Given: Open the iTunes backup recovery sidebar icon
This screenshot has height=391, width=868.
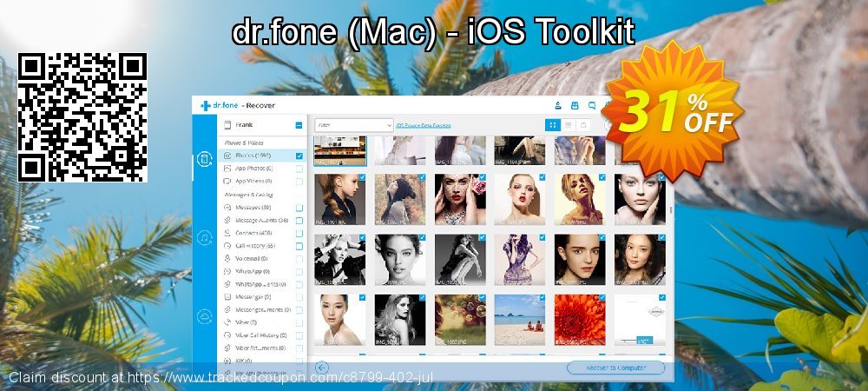Looking at the screenshot, I should coord(204,238).
